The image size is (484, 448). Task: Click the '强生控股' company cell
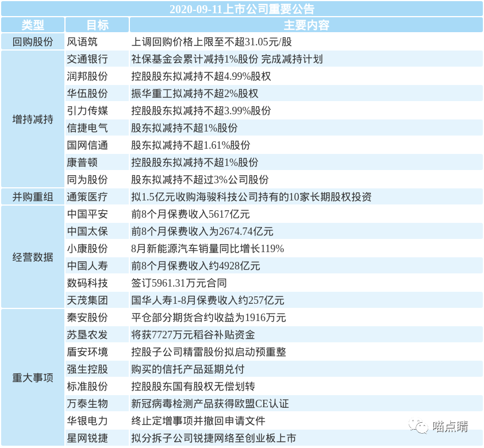coord(97,369)
